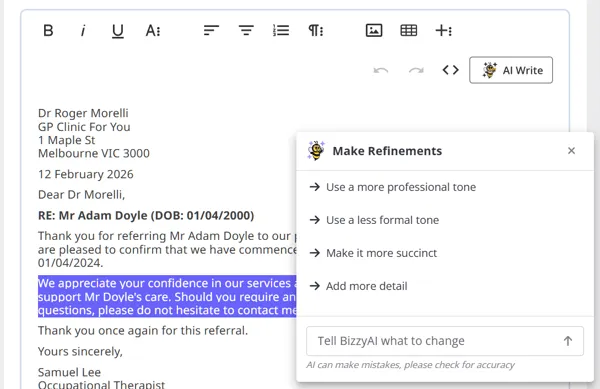The height and width of the screenshot is (389, 600).
Task: Insert a table
Action: click(x=409, y=30)
